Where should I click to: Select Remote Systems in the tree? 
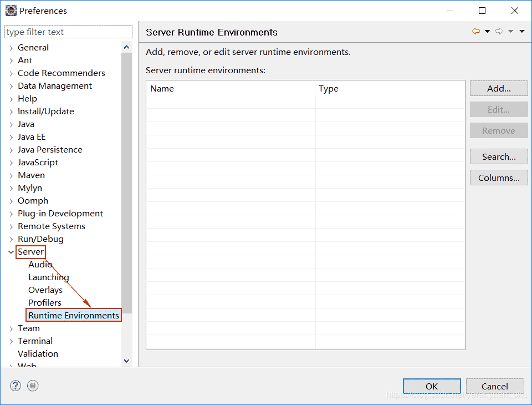[x=51, y=226]
